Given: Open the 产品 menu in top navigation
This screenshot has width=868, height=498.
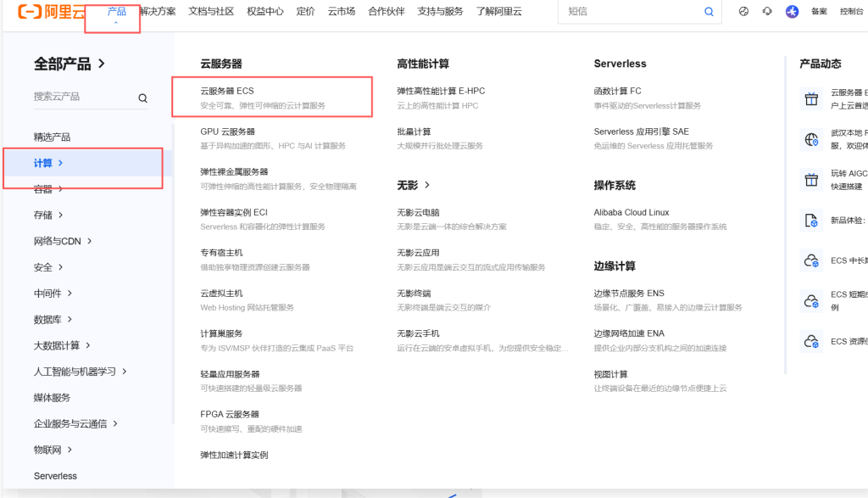Looking at the screenshot, I should [x=117, y=12].
